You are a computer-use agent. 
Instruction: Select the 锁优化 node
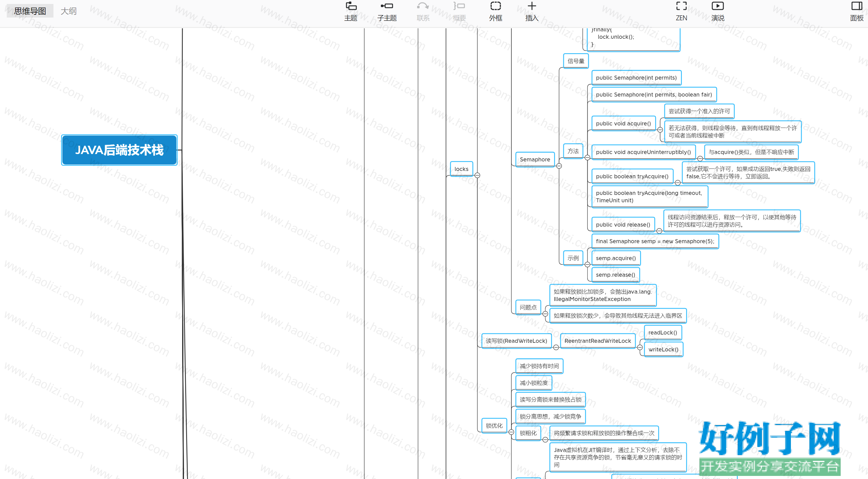click(494, 426)
